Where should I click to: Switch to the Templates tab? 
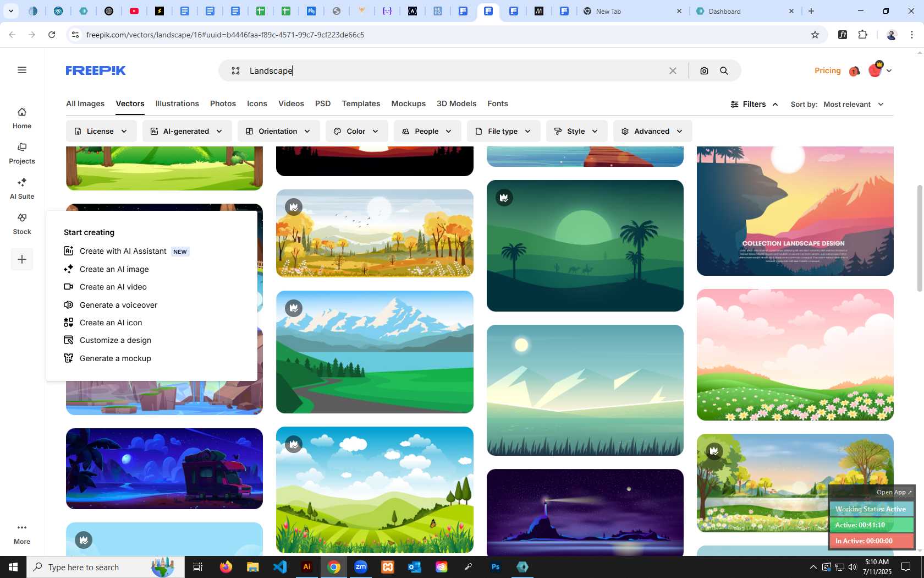pos(361,103)
